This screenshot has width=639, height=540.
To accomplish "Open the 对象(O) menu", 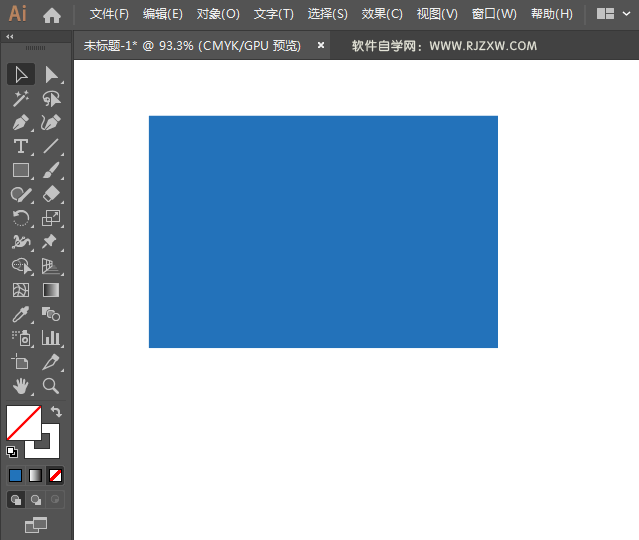I will [x=218, y=14].
